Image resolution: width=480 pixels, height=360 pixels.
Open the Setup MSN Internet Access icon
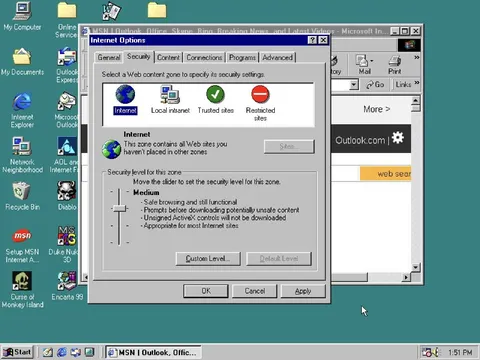pyautogui.click(x=22, y=245)
